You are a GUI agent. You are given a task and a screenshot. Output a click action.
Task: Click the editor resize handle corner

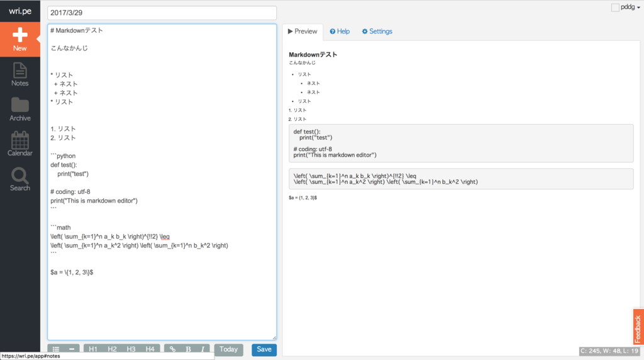[274, 337]
